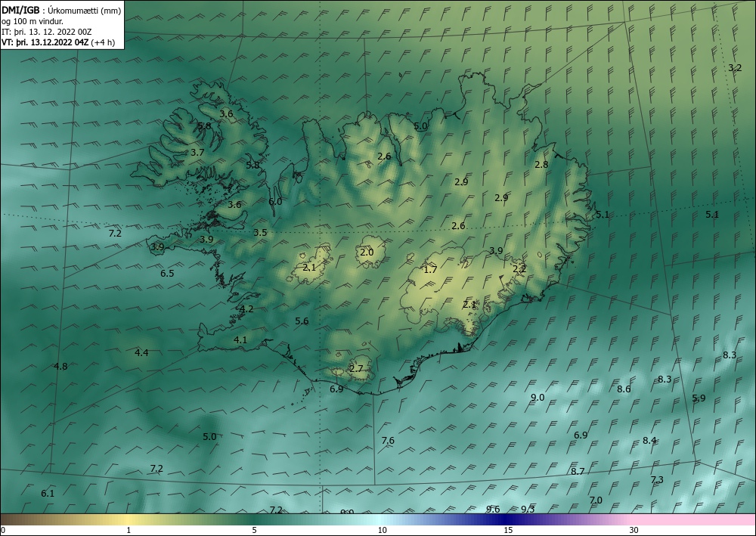Click the 5.9 precipitation value
The width and height of the screenshot is (756, 536).
(x=699, y=398)
